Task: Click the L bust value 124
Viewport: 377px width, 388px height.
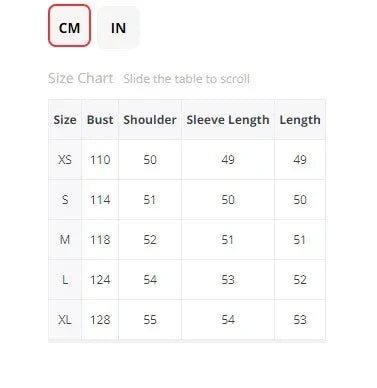Action: tap(100, 280)
